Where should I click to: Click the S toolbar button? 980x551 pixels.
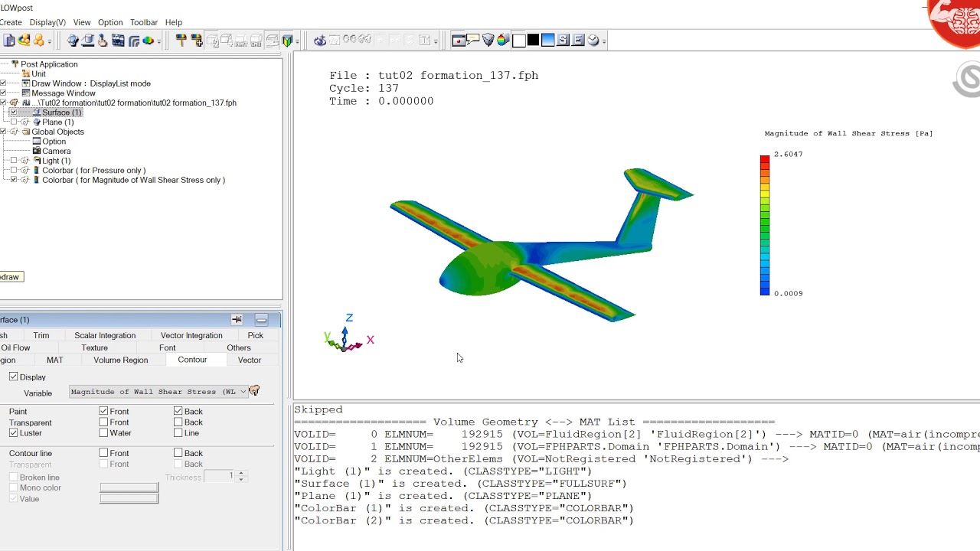(x=563, y=41)
